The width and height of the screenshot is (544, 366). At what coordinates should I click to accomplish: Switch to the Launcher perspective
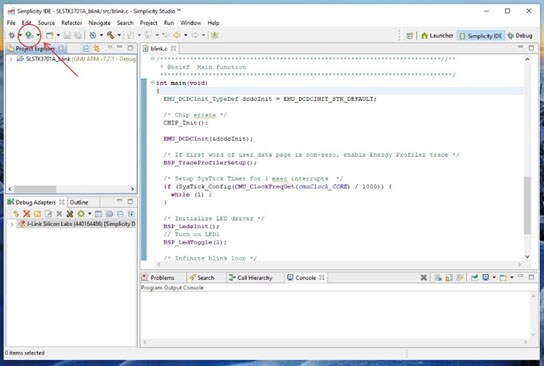(437, 36)
